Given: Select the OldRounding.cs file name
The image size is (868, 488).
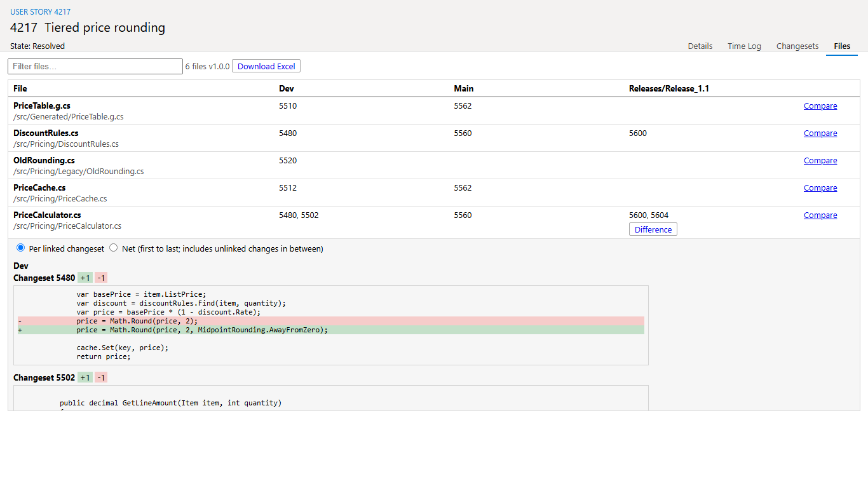Looking at the screenshot, I should [44, 161].
